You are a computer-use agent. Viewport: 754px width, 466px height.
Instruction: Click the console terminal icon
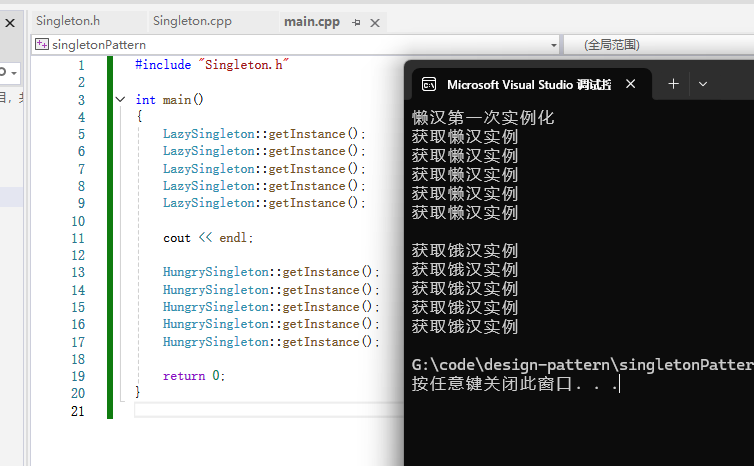[x=428, y=85]
